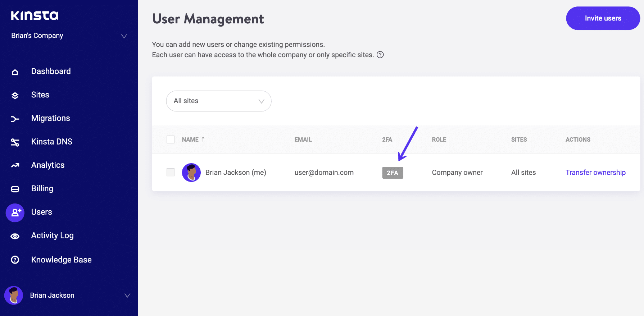Viewport: 644px width, 316px height.
Task: Click the help question mark beside description
Action: (x=380, y=55)
